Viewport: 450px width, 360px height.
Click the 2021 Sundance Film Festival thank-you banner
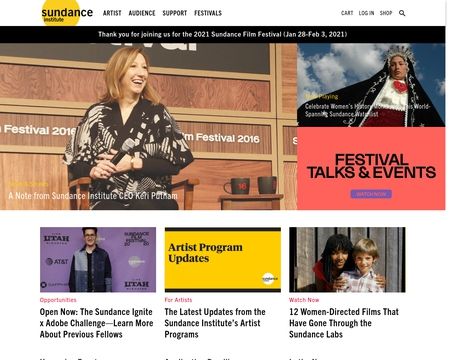[223, 34]
